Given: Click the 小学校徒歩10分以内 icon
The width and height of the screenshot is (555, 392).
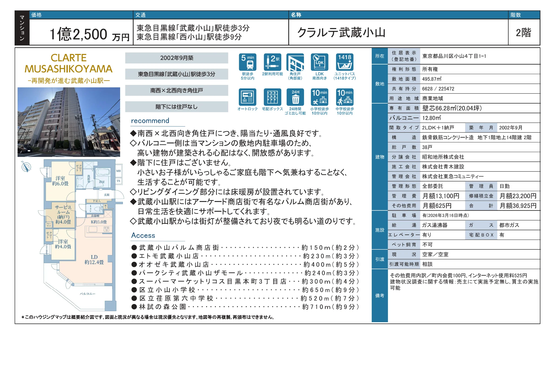Looking at the screenshot, I should tap(320, 97).
